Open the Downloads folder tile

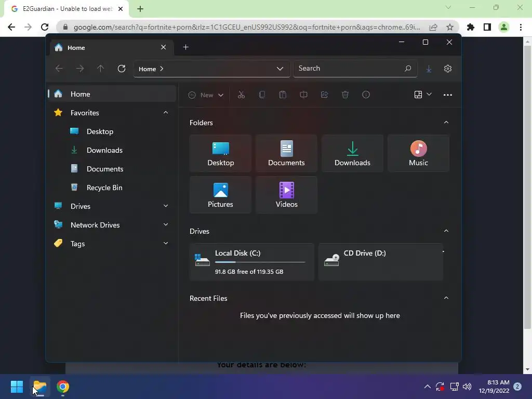[352, 153]
